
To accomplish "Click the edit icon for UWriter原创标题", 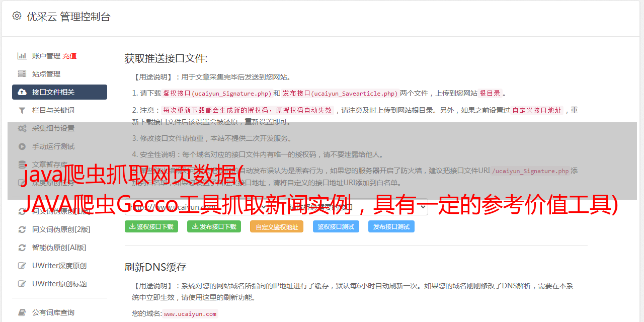I will (22, 284).
